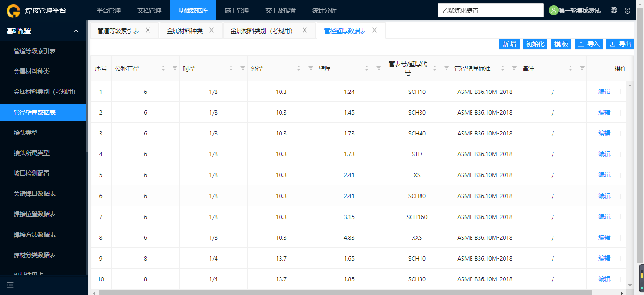Sort by 管径壁厚标准 column arrows
Viewport: 644px width, 295px height.
[503, 68]
